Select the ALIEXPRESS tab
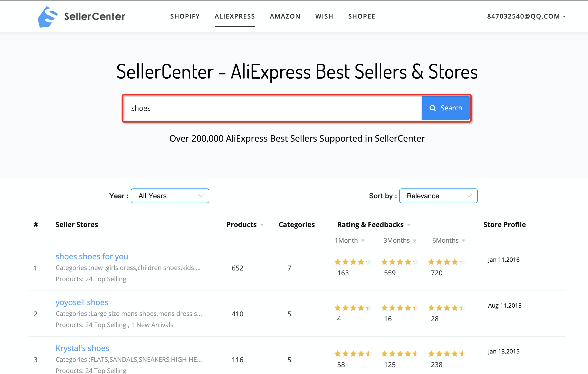588x374 pixels. pos(235,16)
